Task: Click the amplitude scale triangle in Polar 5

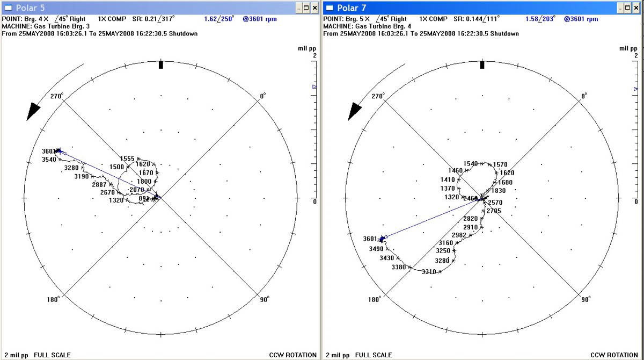Action: (314, 87)
